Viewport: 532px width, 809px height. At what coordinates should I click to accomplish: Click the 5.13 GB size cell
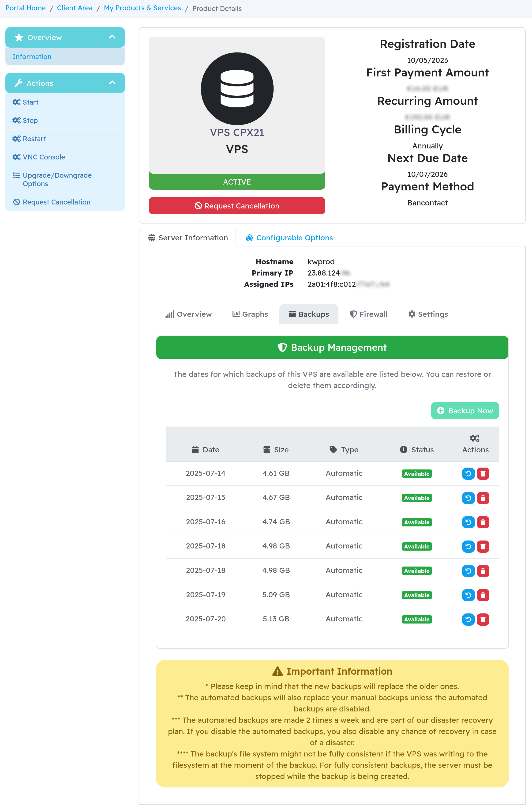276,619
